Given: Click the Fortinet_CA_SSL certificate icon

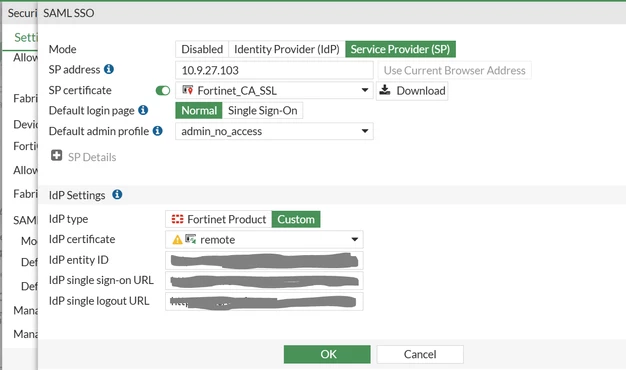Looking at the screenshot, I should (188, 90).
